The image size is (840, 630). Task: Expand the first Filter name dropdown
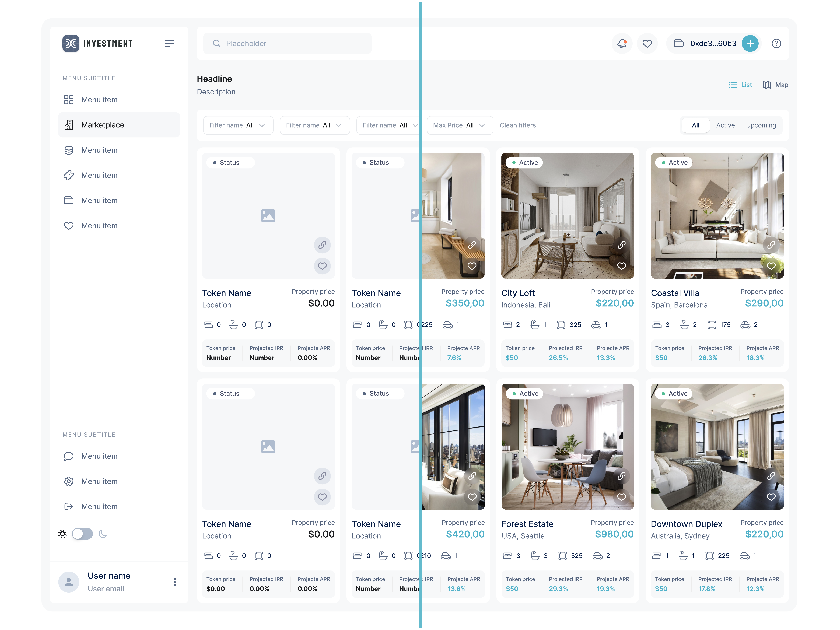[238, 125]
